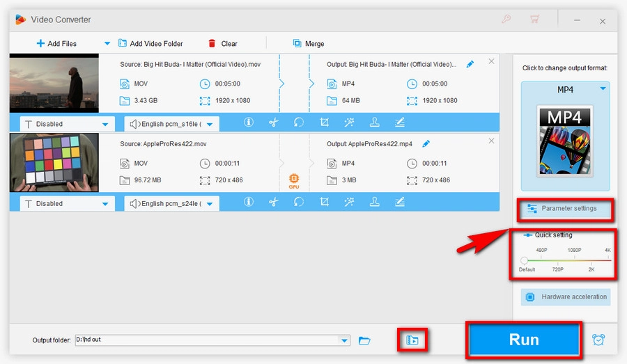The width and height of the screenshot is (627, 364).
Task: Rename output AppleProRes422.mp4 with pencil icon
Action: (426, 143)
